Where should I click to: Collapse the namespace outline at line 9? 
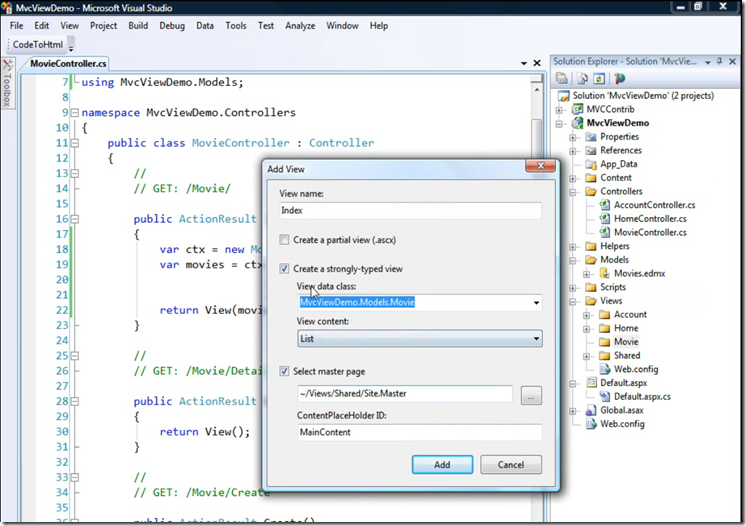click(75, 113)
